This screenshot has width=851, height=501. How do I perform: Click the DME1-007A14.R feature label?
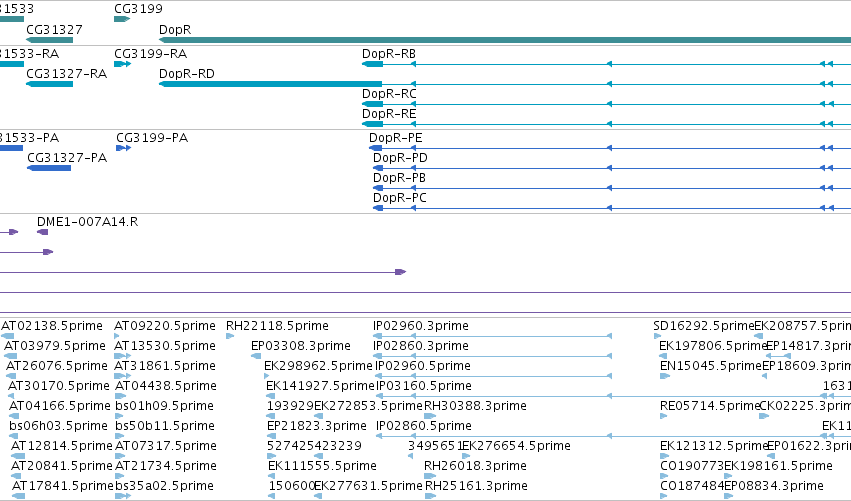[x=87, y=222]
